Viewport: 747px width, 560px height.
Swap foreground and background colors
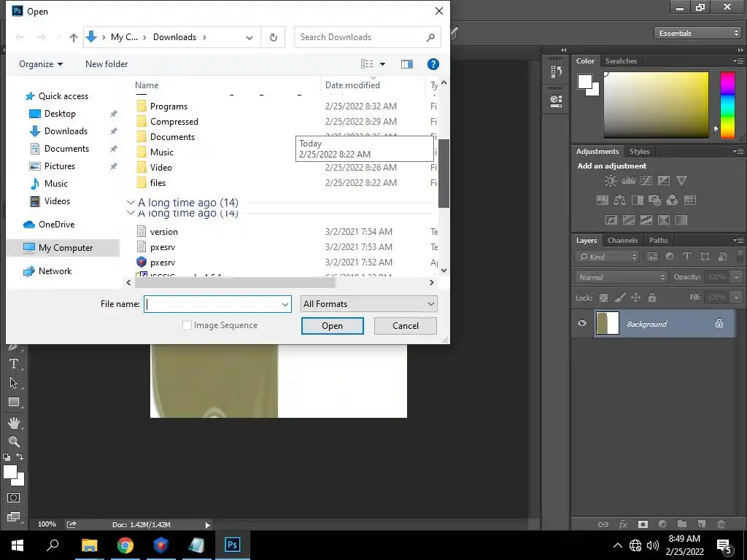(20, 456)
